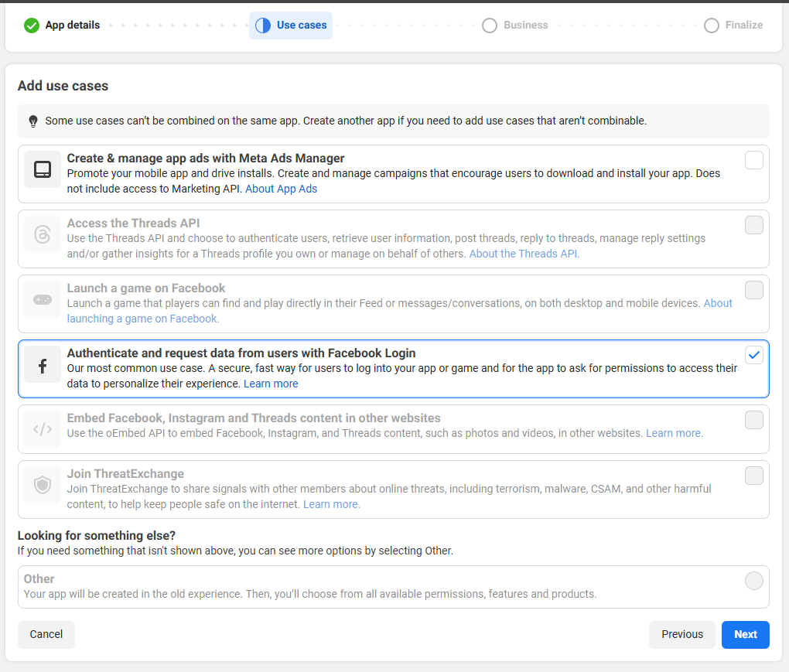The height and width of the screenshot is (672, 789).
Task: Open Learn more link for ThreatExchange
Action: point(332,504)
